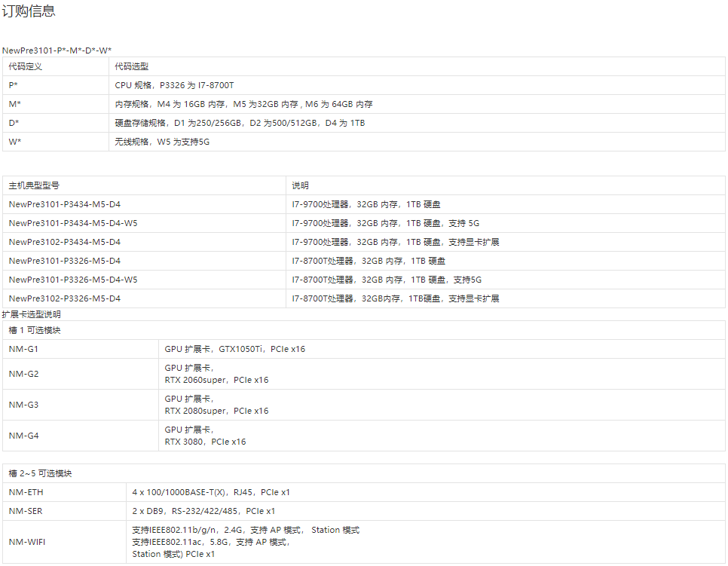Select the NM-ETH module cell
The image size is (728, 566).
26,492
